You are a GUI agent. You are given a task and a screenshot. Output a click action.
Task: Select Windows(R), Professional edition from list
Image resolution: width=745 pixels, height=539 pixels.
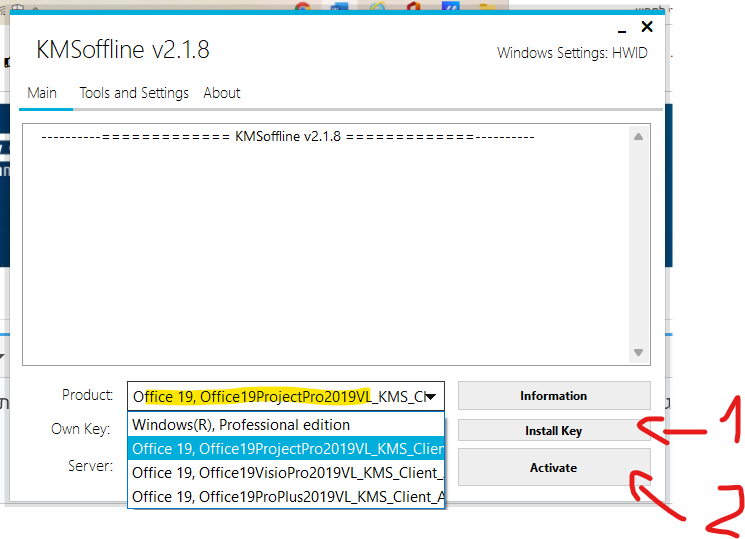[286, 424]
